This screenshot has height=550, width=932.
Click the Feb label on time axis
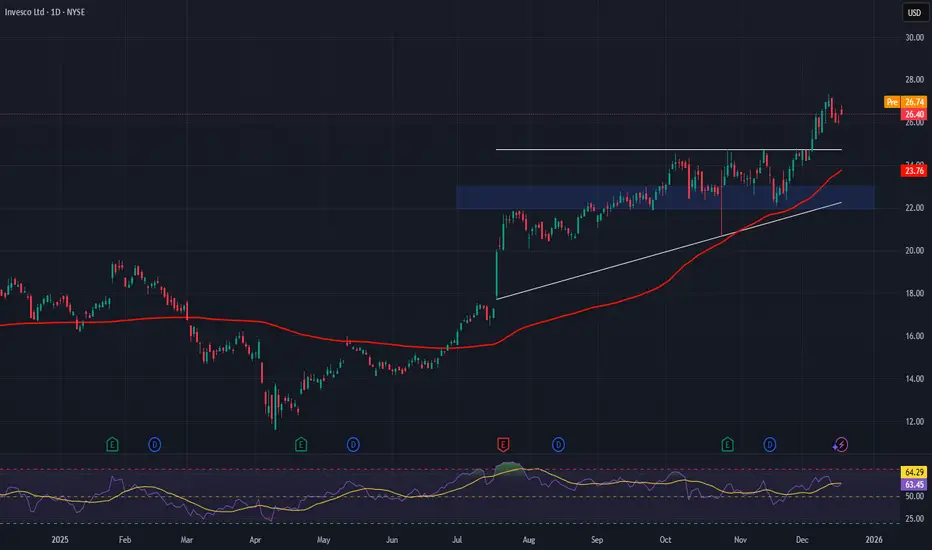click(x=125, y=540)
